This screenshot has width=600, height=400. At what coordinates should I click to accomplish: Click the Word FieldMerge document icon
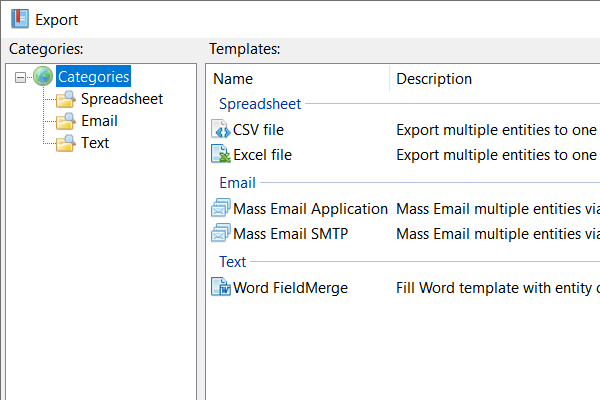coord(221,288)
